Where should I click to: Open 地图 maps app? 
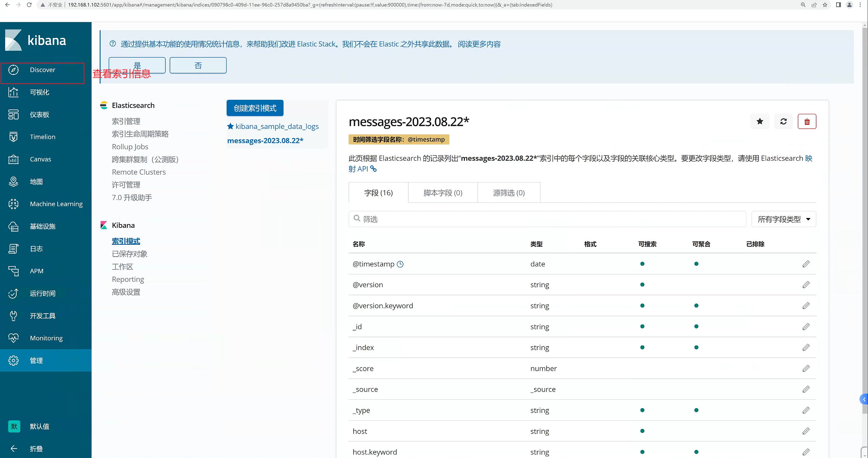(x=36, y=182)
